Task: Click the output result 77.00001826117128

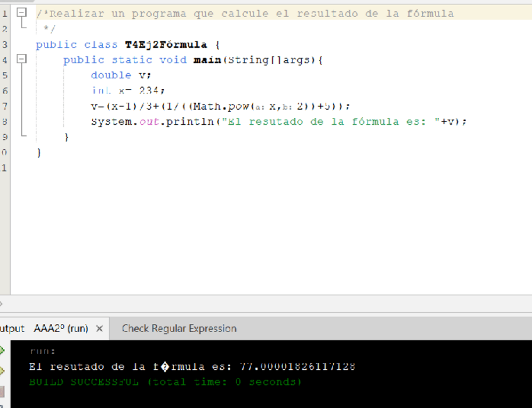Action: click(x=297, y=366)
